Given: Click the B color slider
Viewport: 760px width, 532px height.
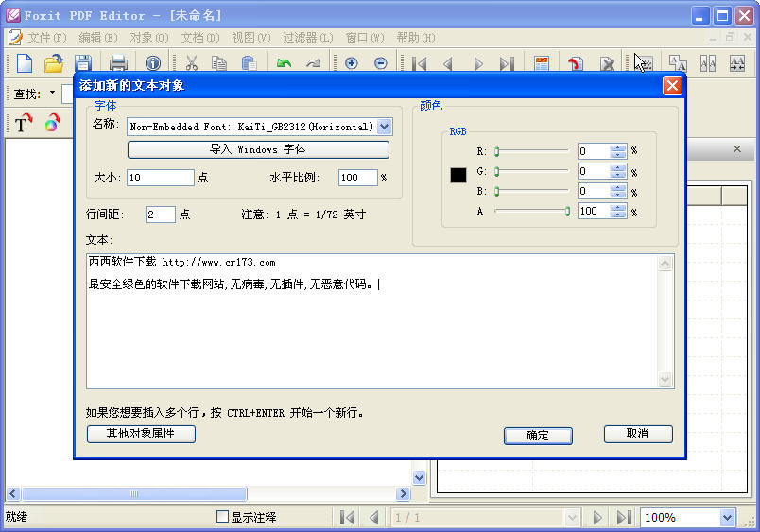Looking at the screenshot, I should (x=531, y=192).
